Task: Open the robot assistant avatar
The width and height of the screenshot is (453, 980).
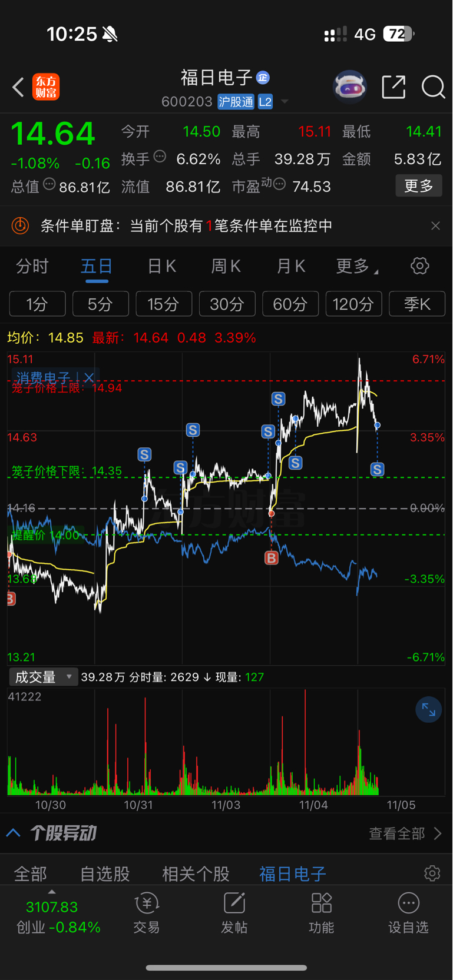Action: [x=350, y=87]
